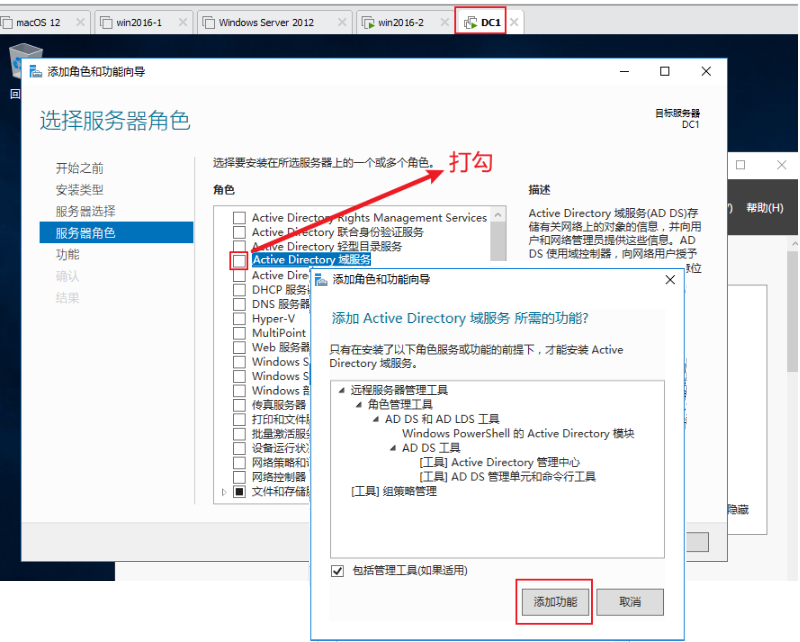
Task: Maximize the background Server Manager window
Action: coord(740,165)
